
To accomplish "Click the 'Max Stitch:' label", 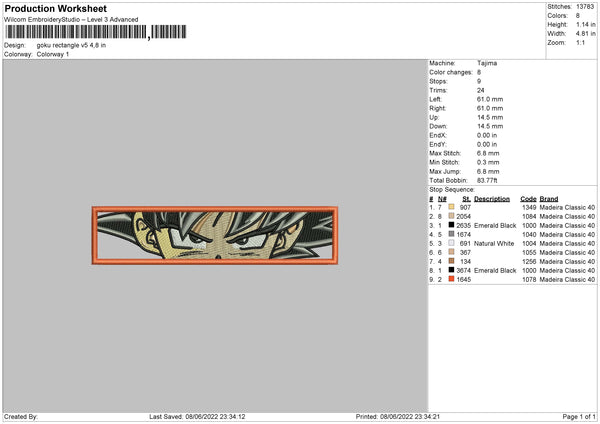I will click(x=445, y=153).
